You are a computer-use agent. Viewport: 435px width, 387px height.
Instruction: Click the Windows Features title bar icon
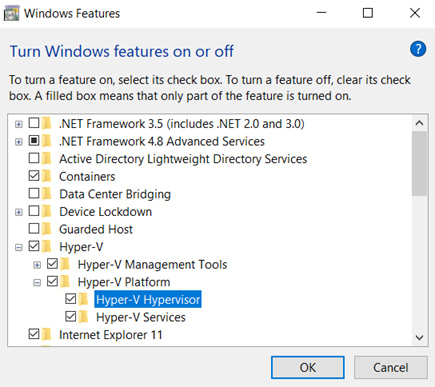coord(11,14)
